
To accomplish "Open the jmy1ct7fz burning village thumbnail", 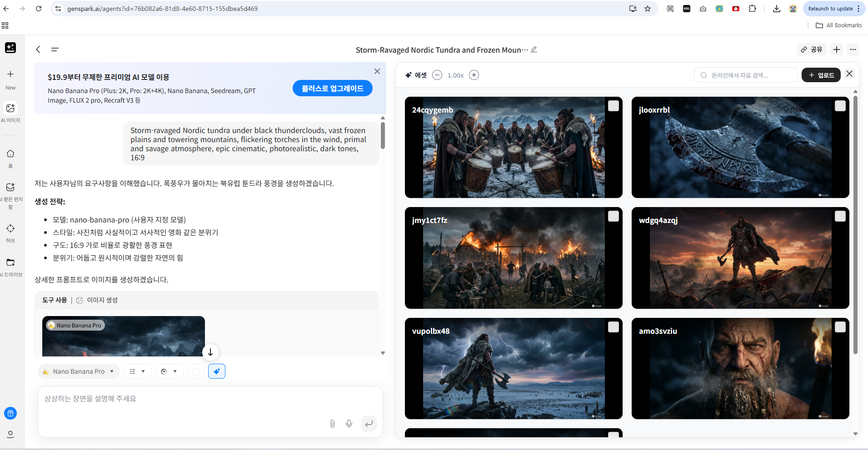I will click(514, 258).
